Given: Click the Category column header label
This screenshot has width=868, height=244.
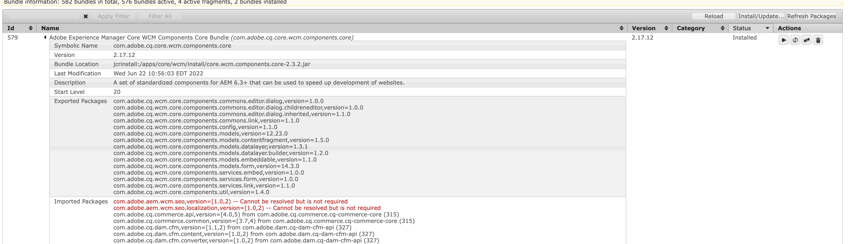Looking at the screenshot, I should (691, 28).
